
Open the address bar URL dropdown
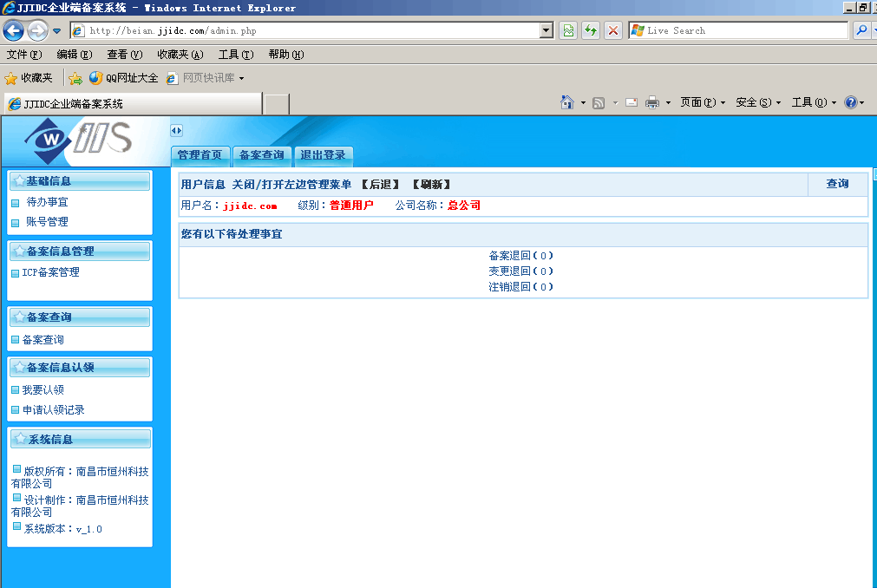(x=546, y=30)
